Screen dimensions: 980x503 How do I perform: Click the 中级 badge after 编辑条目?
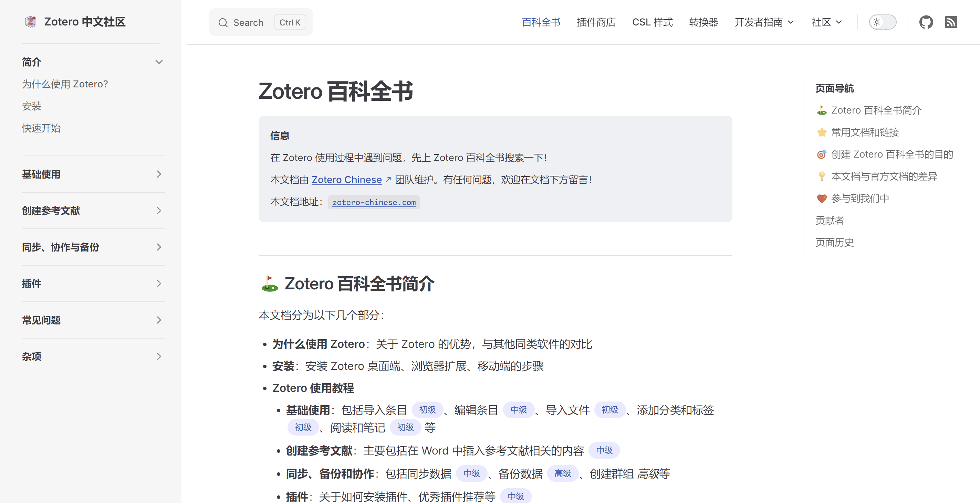(x=519, y=410)
